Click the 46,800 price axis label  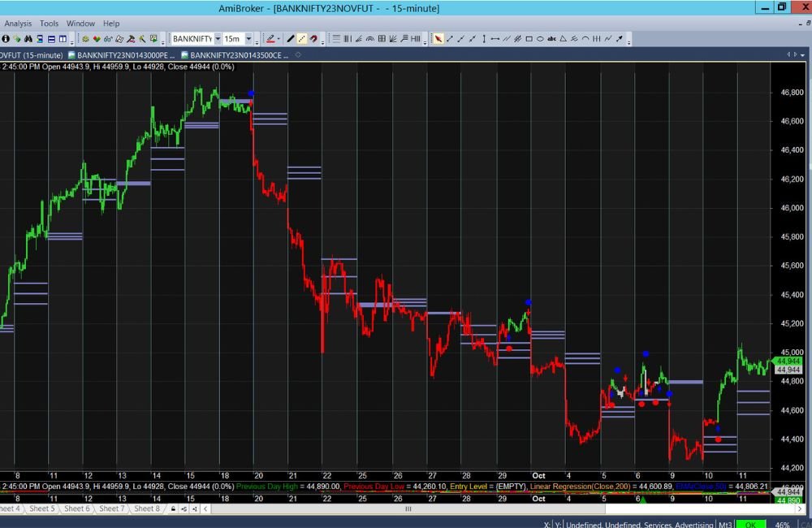pos(792,93)
